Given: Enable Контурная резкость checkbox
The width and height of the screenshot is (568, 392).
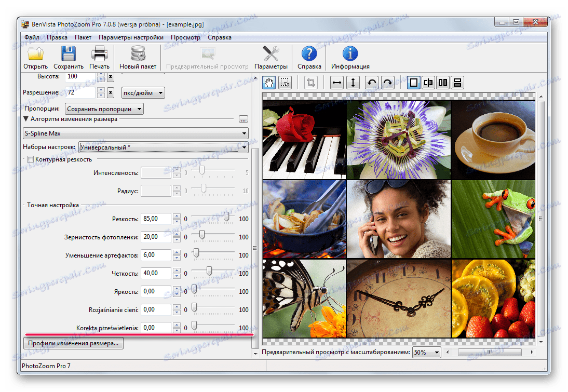Looking at the screenshot, I should (x=31, y=159).
